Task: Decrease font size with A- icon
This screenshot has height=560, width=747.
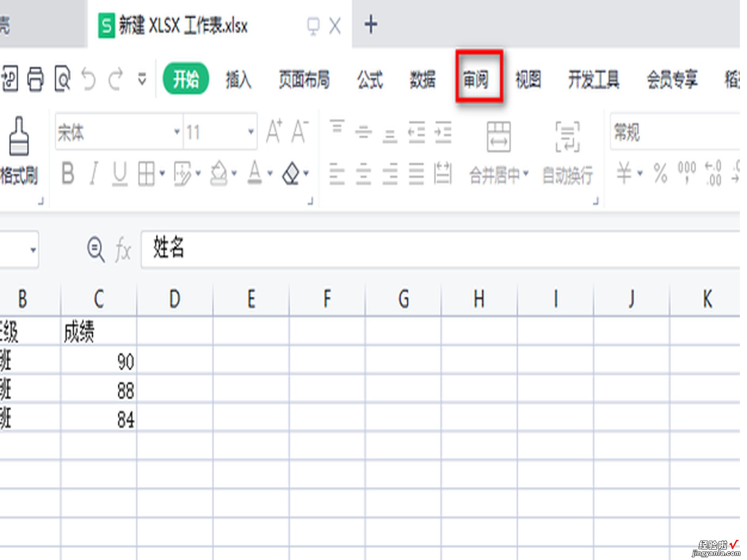Action: [x=300, y=131]
